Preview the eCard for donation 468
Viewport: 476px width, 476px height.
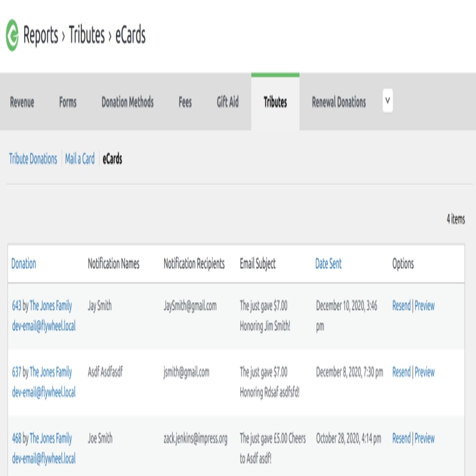click(x=424, y=438)
